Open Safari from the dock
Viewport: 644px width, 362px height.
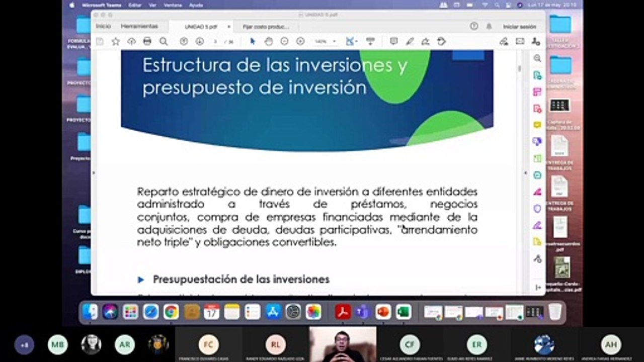coord(150,312)
